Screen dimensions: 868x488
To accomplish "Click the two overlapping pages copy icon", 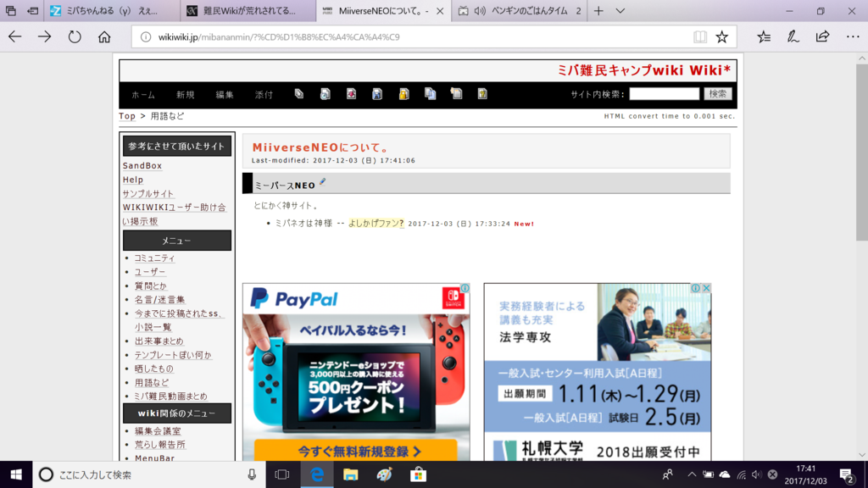I will click(x=430, y=94).
